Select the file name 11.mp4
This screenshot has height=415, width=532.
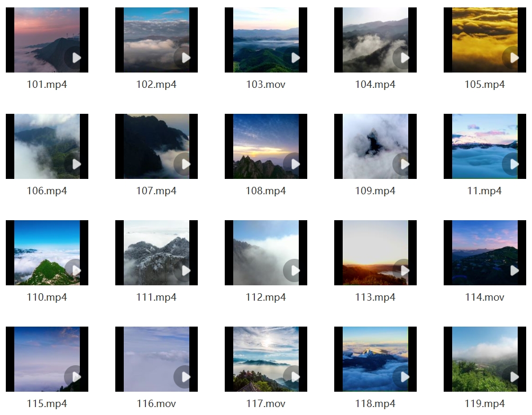point(484,191)
